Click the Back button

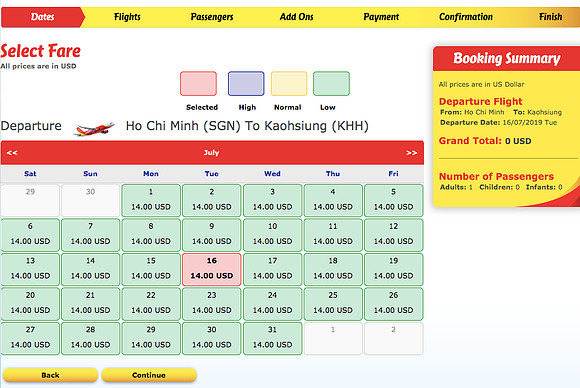50,375
